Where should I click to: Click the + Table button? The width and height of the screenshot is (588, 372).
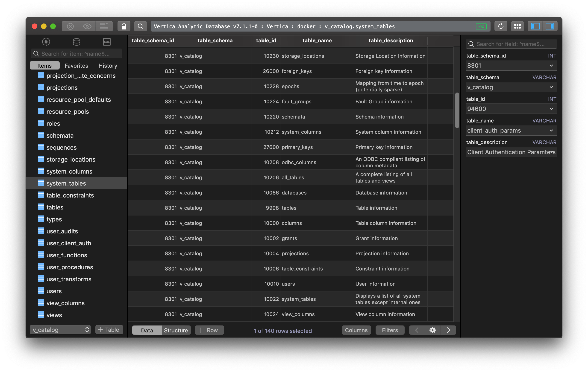(x=109, y=330)
